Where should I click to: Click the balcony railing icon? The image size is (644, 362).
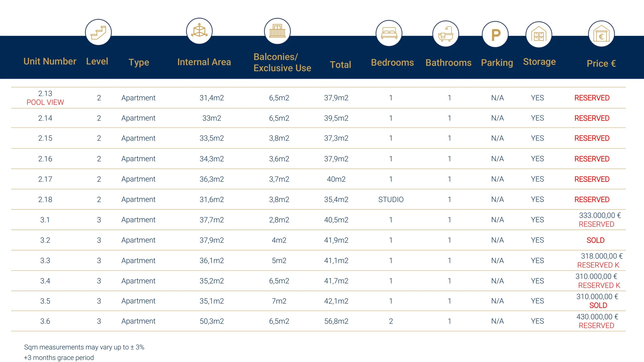coord(277,31)
